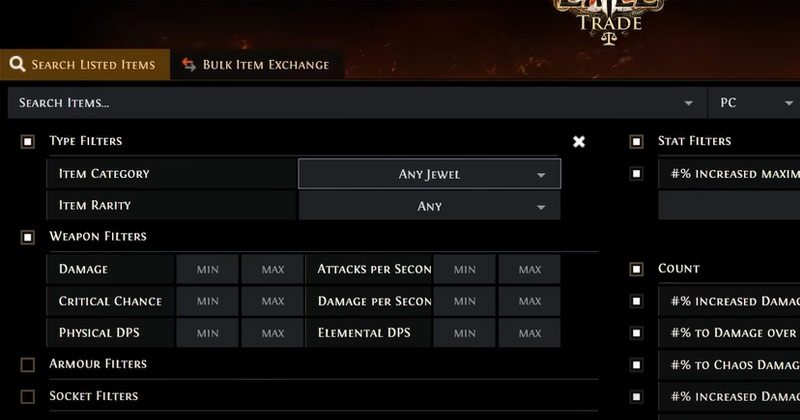This screenshot has height=420, width=800.
Task: Clear Type Filters with the X icon
Action: (x=579, y=141)
